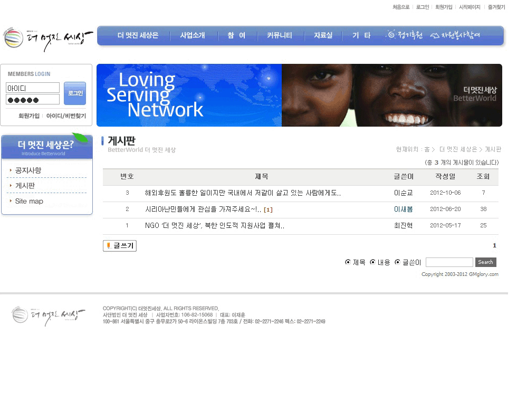Screen dimensions: 517x420
Task: Open post titled 해외후원도 훌륭한 일이지만
Action: pyautogui.click(x=243, y=193)
